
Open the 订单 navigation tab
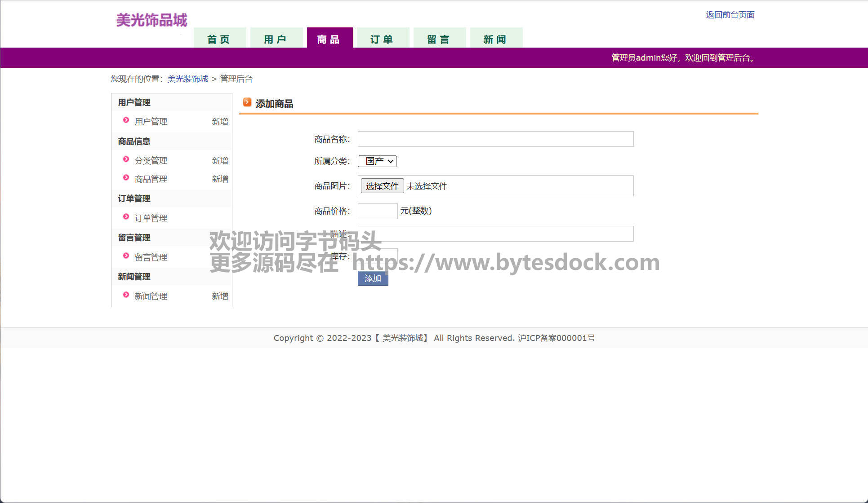click(x=382, y=39)
